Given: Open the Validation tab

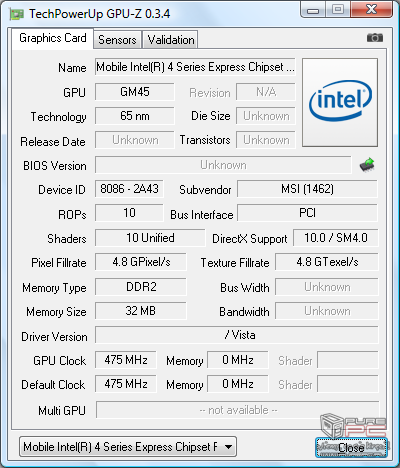Looking at the screenshot, I should tap(171, 40).
